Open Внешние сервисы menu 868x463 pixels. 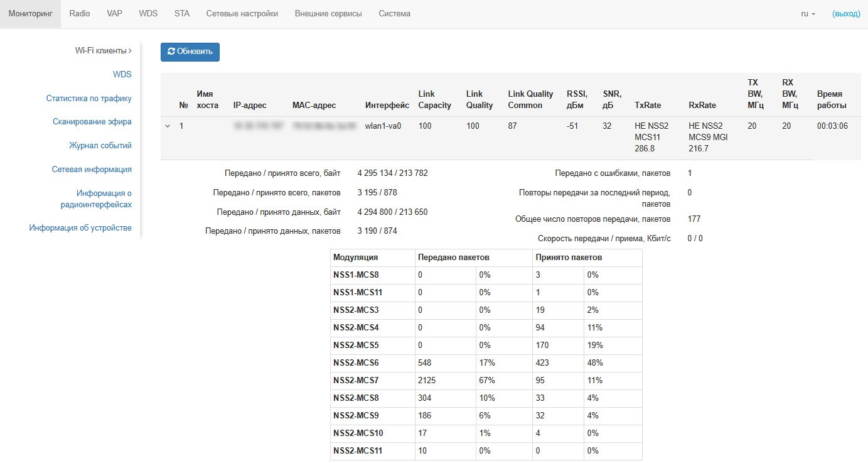(328, 14)
